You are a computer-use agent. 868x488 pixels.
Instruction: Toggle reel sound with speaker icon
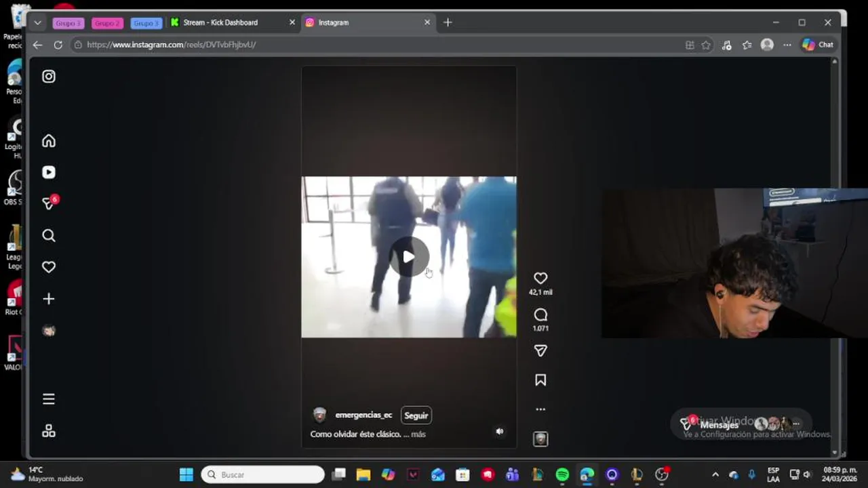tap(500, 431)
